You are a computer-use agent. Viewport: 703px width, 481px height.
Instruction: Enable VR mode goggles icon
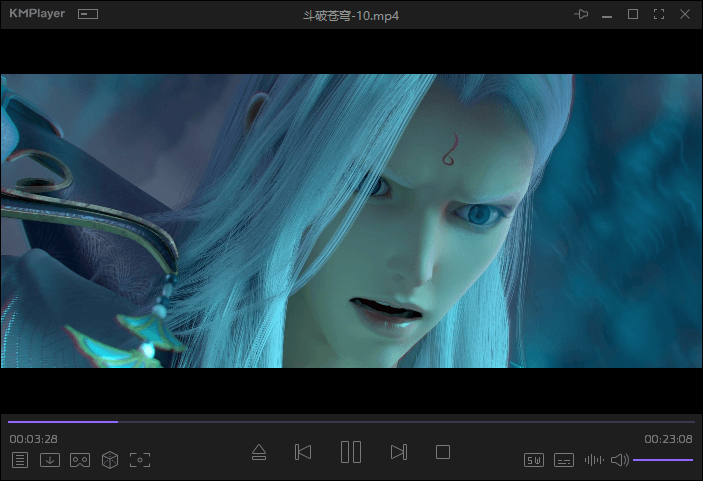click(x=80, y=460)
